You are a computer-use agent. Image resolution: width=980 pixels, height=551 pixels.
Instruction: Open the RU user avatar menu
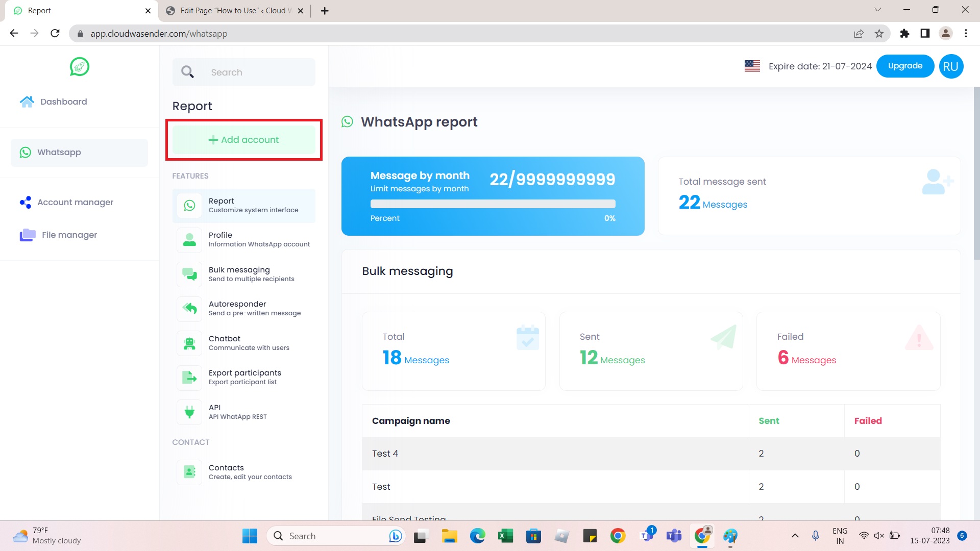click(x=950, y=67)
